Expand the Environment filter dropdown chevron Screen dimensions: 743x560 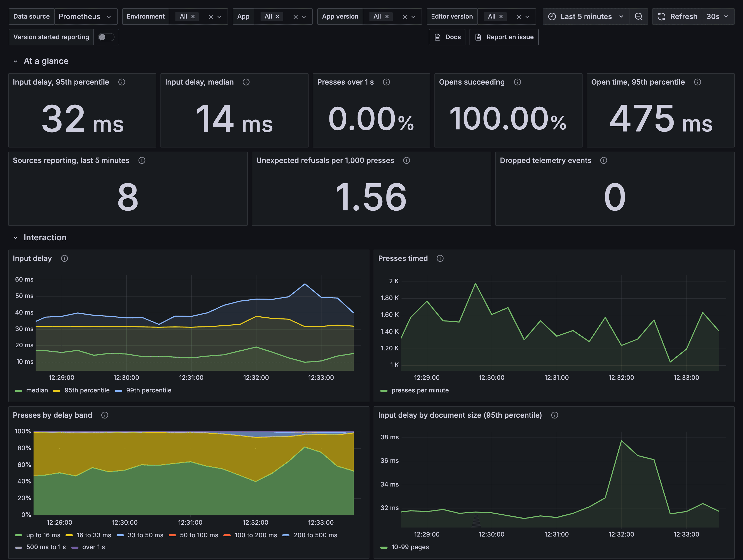pos(219,17)
